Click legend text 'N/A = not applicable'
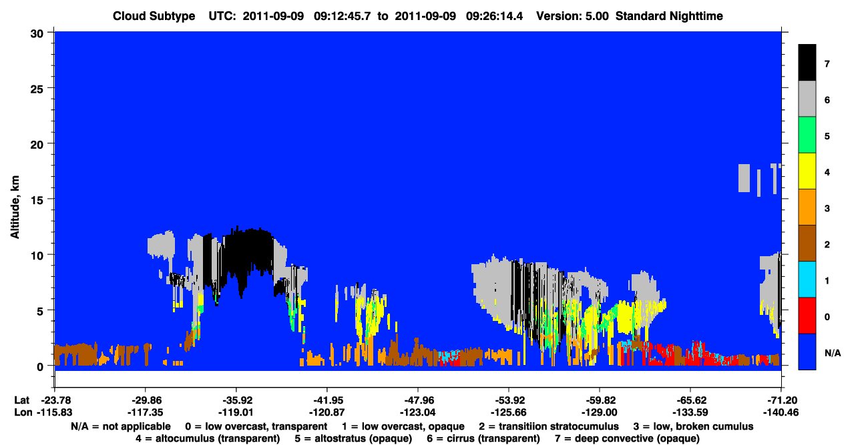The image size is (868, 445). coord(121,426)
